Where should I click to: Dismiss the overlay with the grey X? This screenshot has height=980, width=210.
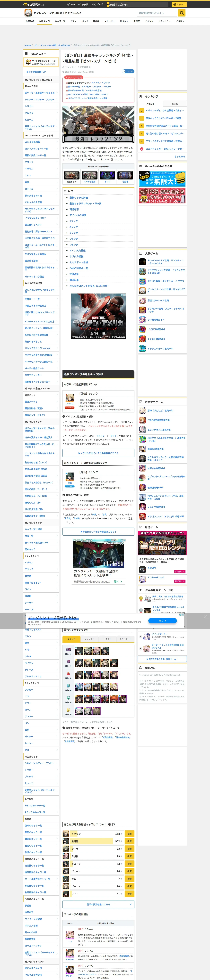[205, 617]
